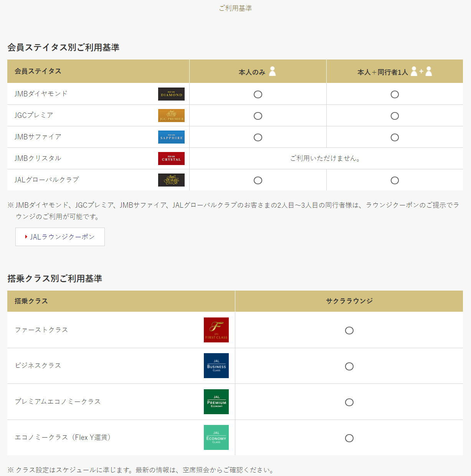Click the 本人+同行者1人 column header
This screenshot has width=471, height=476.
(383, 72)
